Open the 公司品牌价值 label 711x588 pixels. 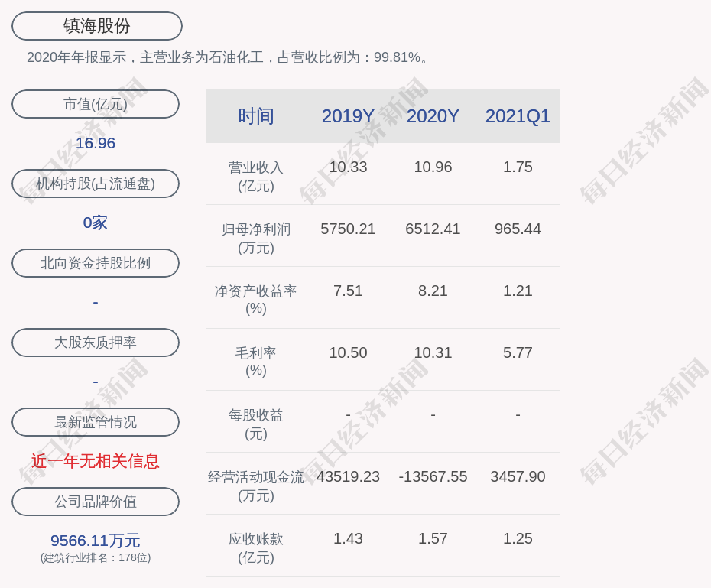[x=96, y=502]
